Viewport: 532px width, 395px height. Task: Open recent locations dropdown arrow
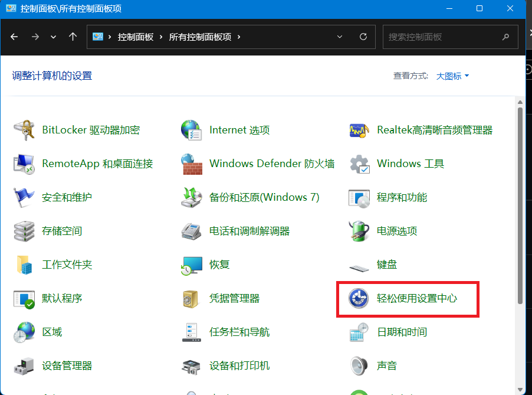[53, 37]
